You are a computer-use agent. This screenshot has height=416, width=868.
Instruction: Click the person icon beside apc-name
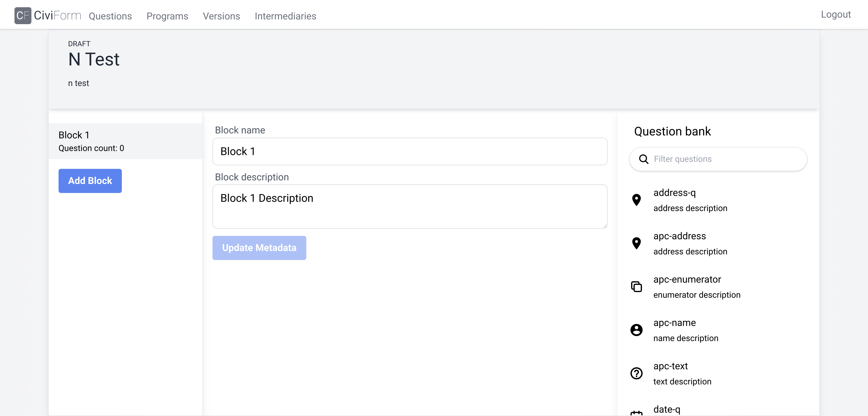click(x=637, y=330)
